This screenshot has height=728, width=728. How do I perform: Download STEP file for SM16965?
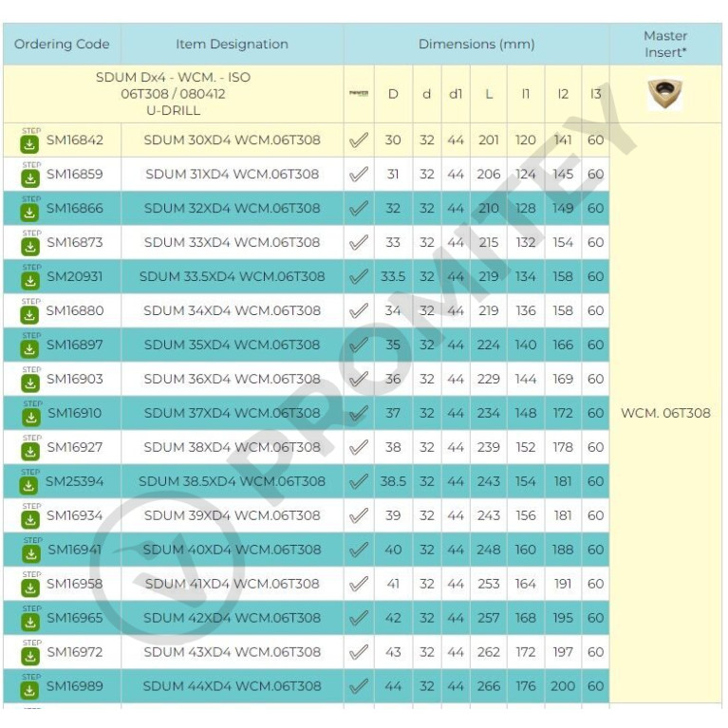(30, 622)
